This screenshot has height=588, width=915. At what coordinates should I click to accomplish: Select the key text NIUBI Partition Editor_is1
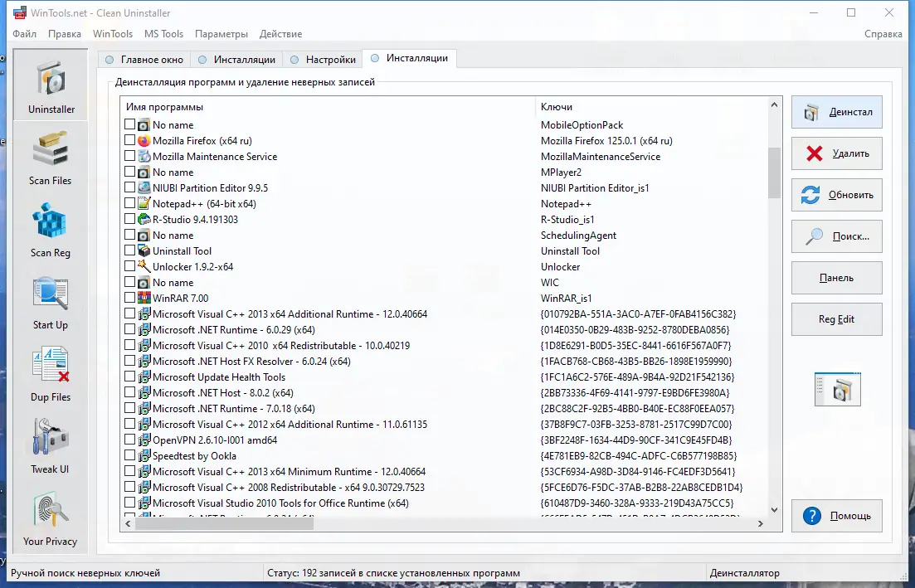coord(595,187)
